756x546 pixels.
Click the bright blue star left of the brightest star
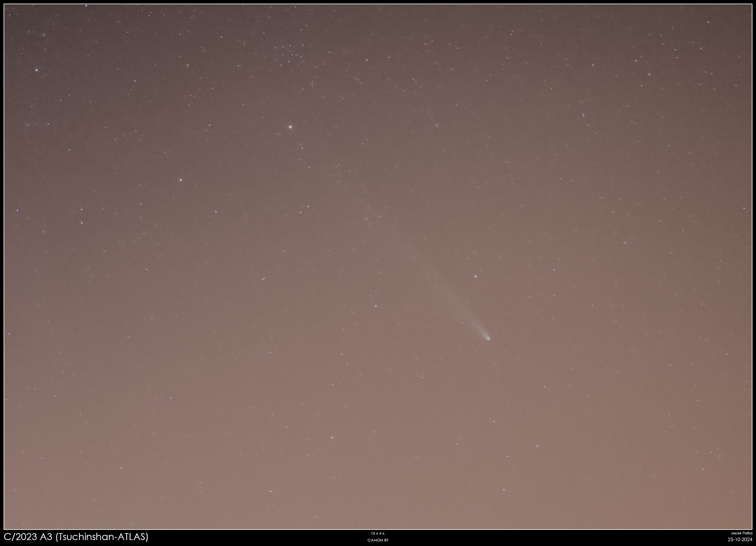pyautogui.click(x=181, y=180)
